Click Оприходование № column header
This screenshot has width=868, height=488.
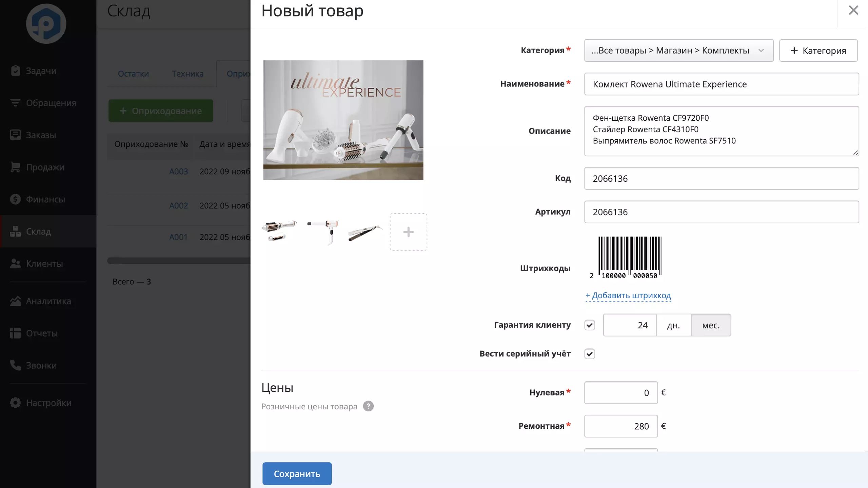[151, 144]
